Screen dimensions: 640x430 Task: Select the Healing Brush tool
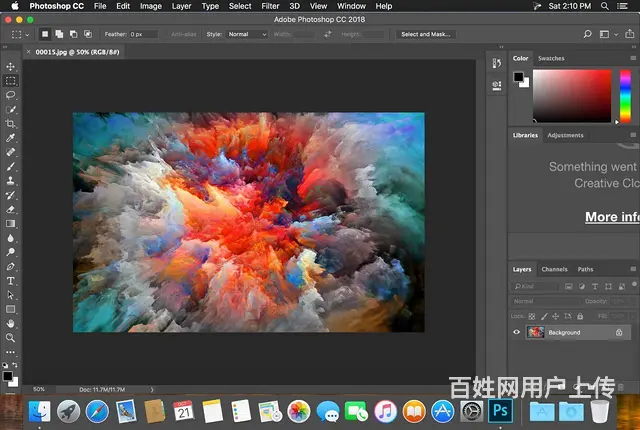coord(11,152)
